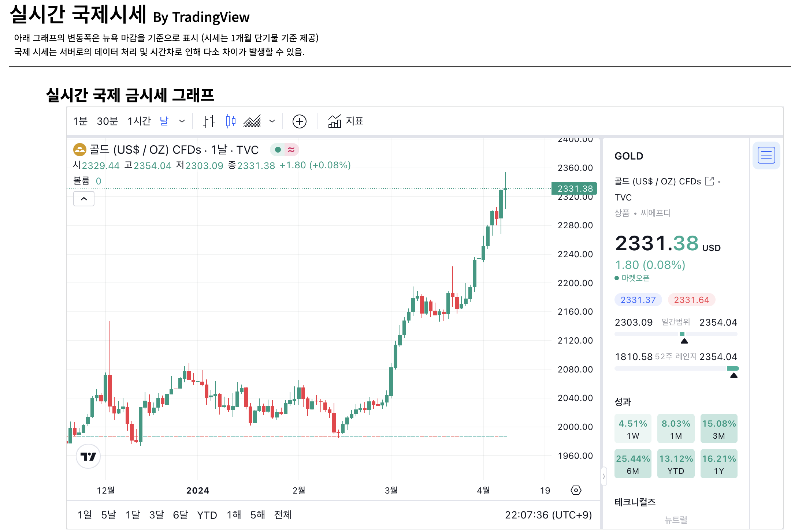This screenshot has width=791, height=532.
Task: Open the chart settings gear icon
Action: coord(576,490)
